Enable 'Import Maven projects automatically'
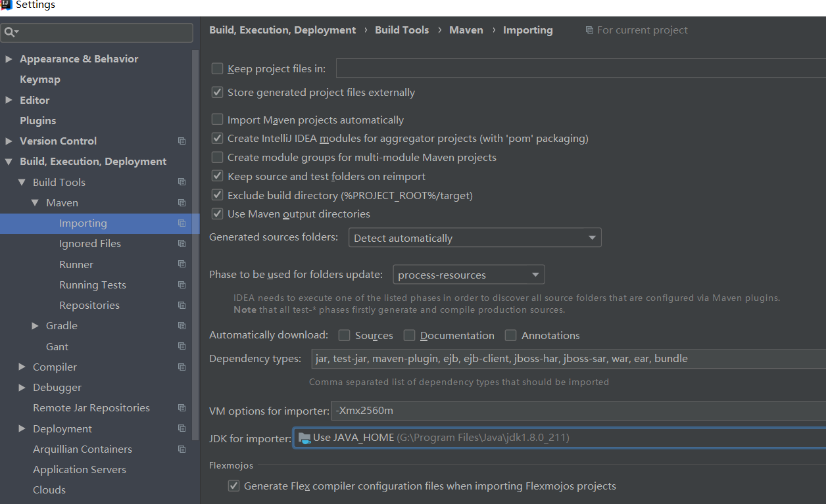 coord(217,120)
